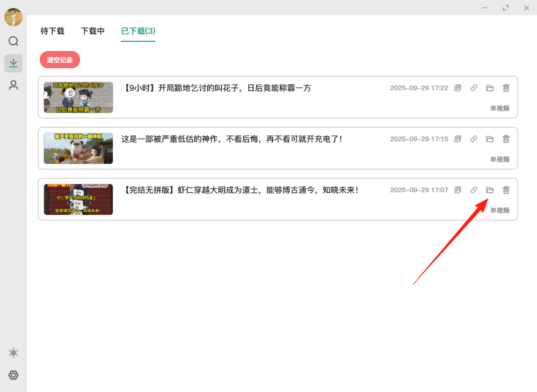Delete the third download record
The image size is (537, 392).
coord(505,190)
